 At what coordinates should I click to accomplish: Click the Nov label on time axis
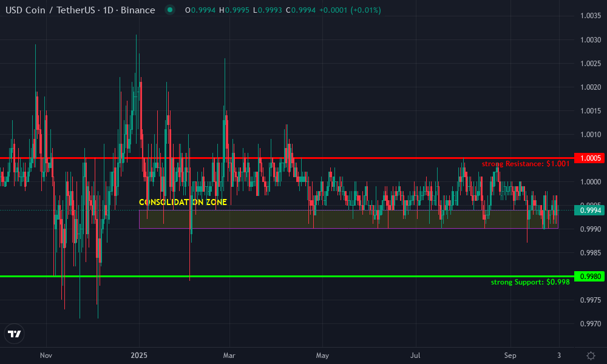pos(46,355)
